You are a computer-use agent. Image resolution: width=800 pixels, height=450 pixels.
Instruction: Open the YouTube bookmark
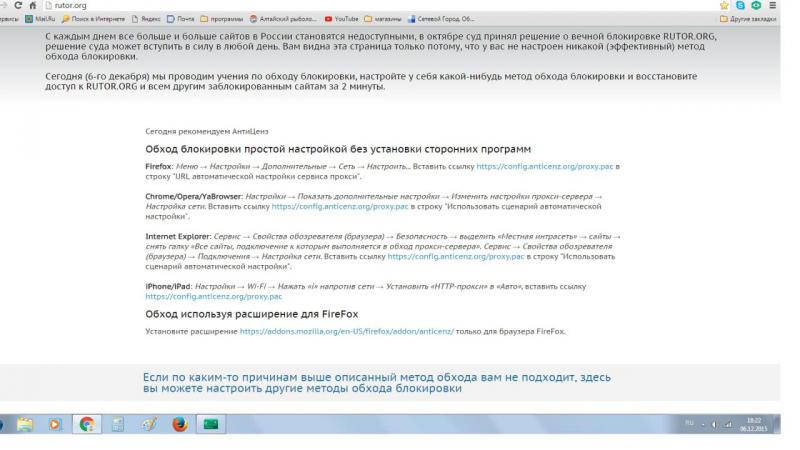(341, 19)
